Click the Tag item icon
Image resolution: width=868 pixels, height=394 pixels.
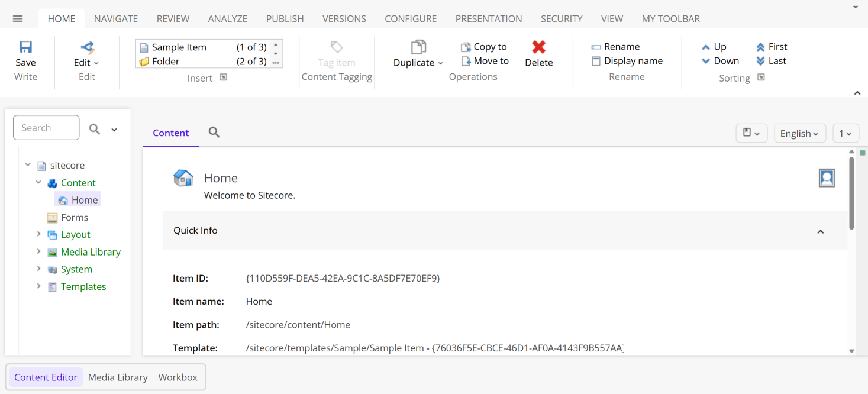coord(337,47)
